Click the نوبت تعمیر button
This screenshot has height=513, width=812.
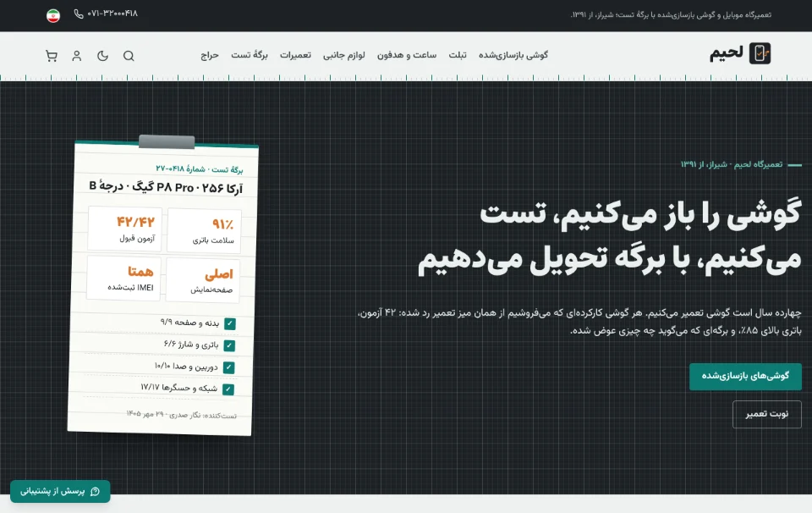tap(767, 414)
